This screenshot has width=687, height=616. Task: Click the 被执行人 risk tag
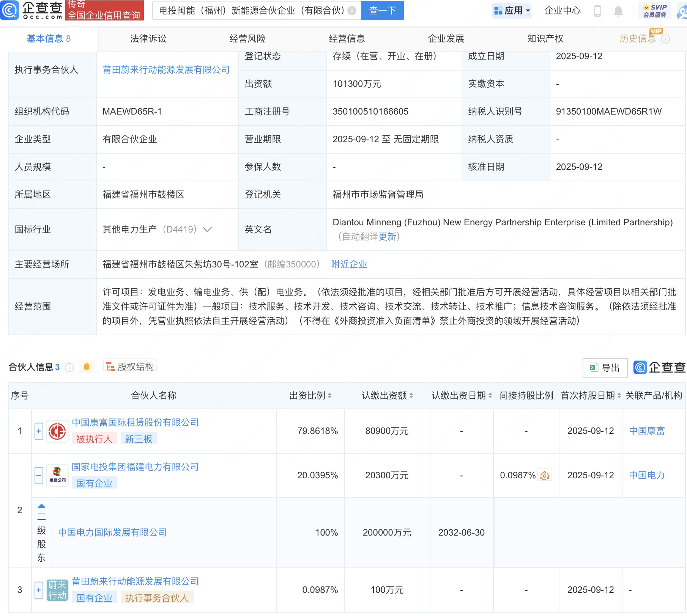tap(94, 439)
